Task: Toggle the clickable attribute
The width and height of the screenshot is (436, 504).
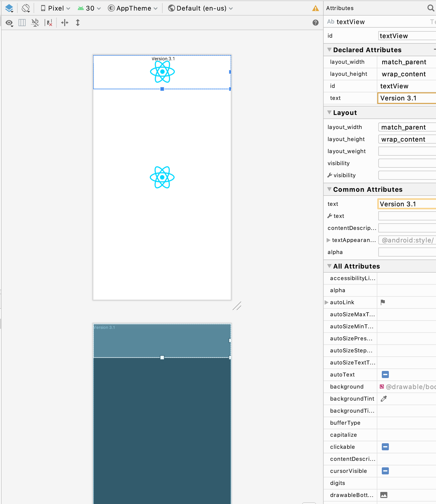Action: [x=385, y=447]
